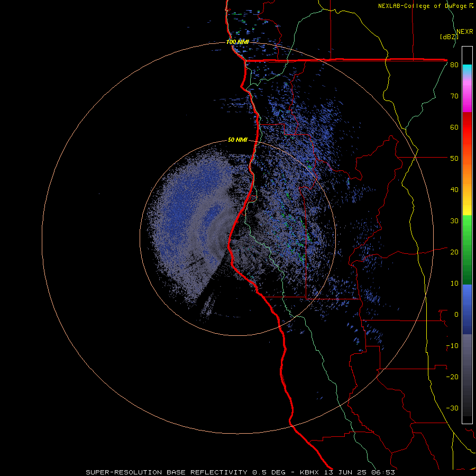Click the 60 value on the dBZ scale

coord(454,127)
